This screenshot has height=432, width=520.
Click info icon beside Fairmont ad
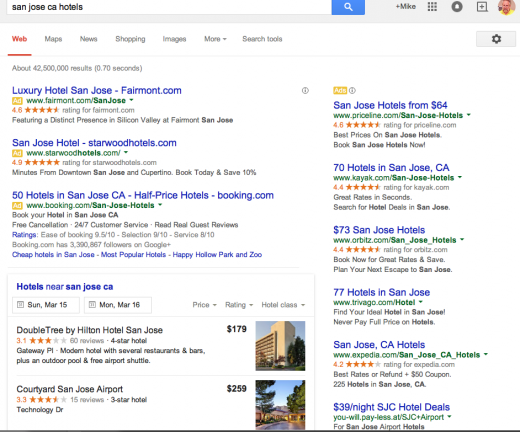(305, 90)
